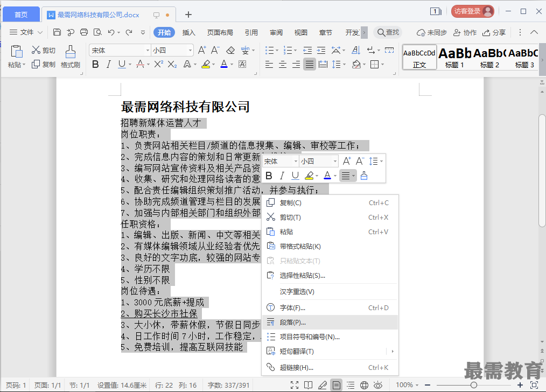Toggle Italic in the mini toolbar
Screen dimensions: 546x392
[282, 176]
